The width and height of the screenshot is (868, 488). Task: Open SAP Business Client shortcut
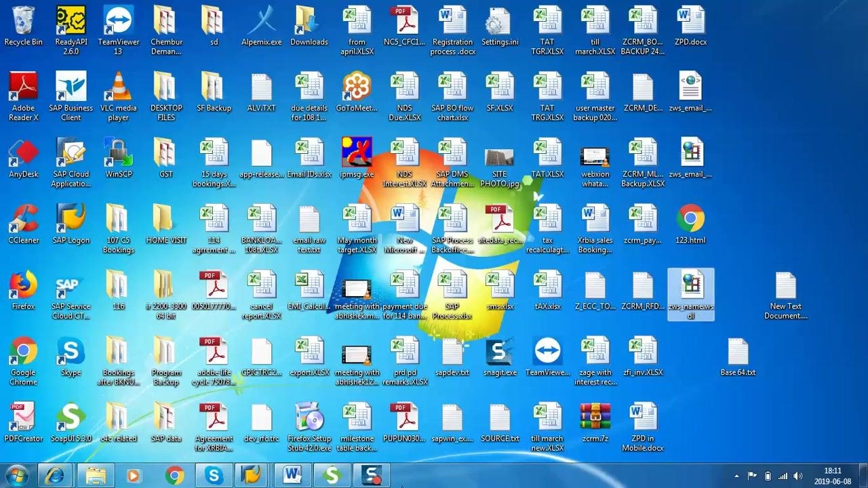pos(71,97)
